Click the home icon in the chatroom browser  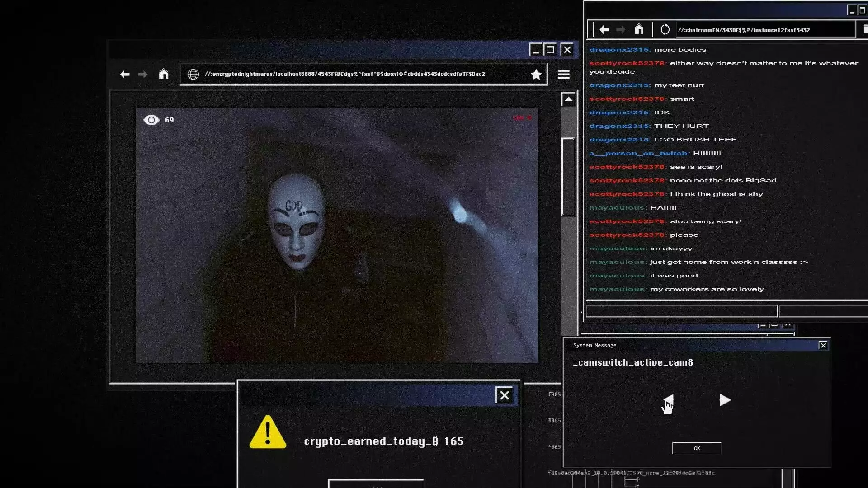pos(639,29)
